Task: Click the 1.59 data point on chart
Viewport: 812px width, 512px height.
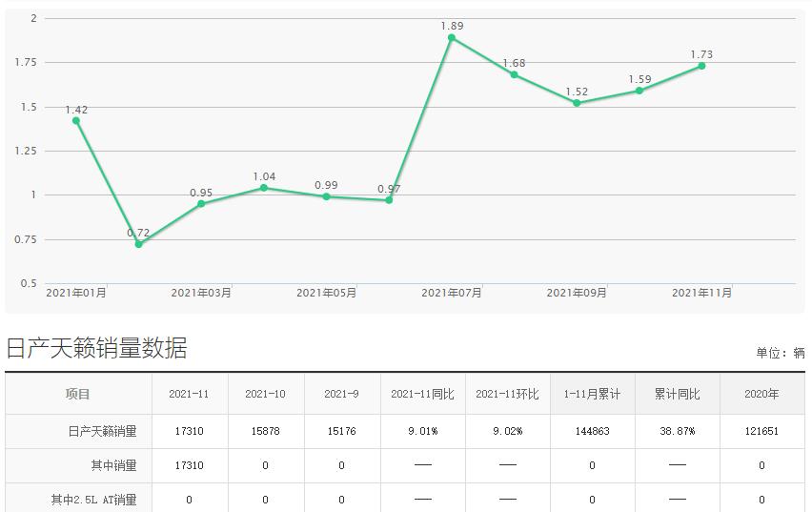Action: pyautogui.click(x=639, y=91)
